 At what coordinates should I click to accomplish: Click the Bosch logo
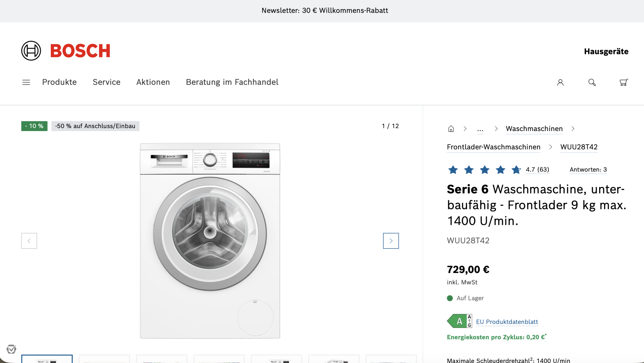click(x=66, y=51)
